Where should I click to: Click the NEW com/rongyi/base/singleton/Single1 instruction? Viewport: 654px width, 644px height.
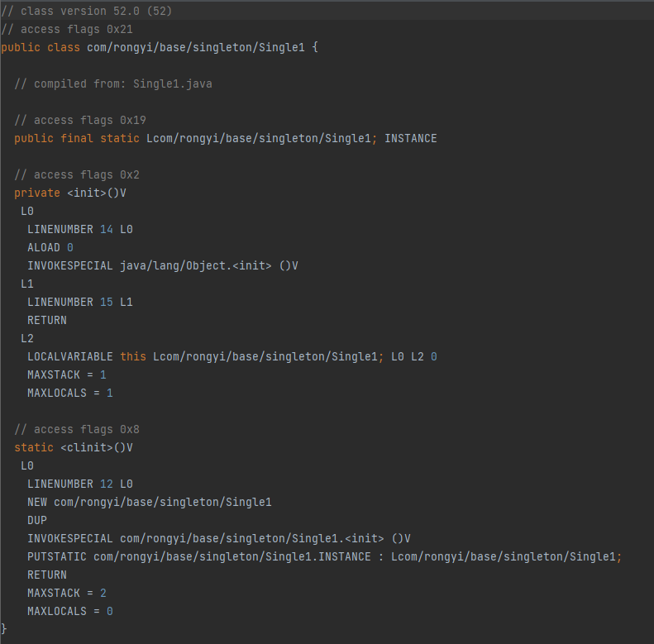[x=149, y=502]
